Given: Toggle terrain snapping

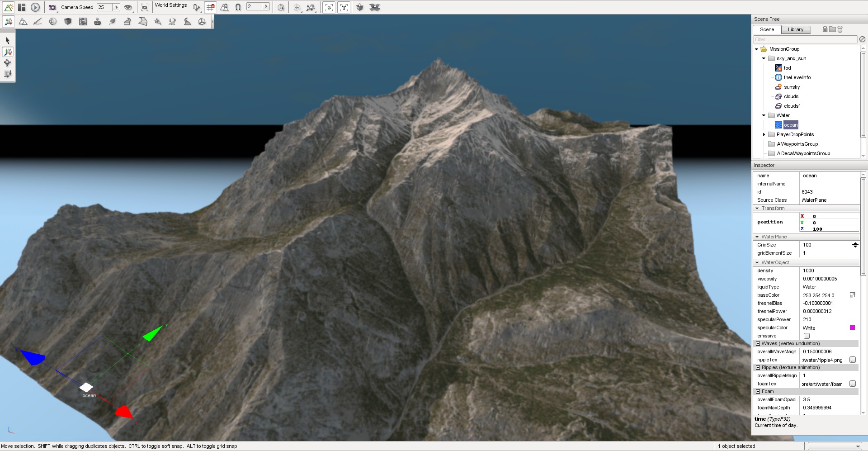Looking at the screenshot, I should (224, 7).
